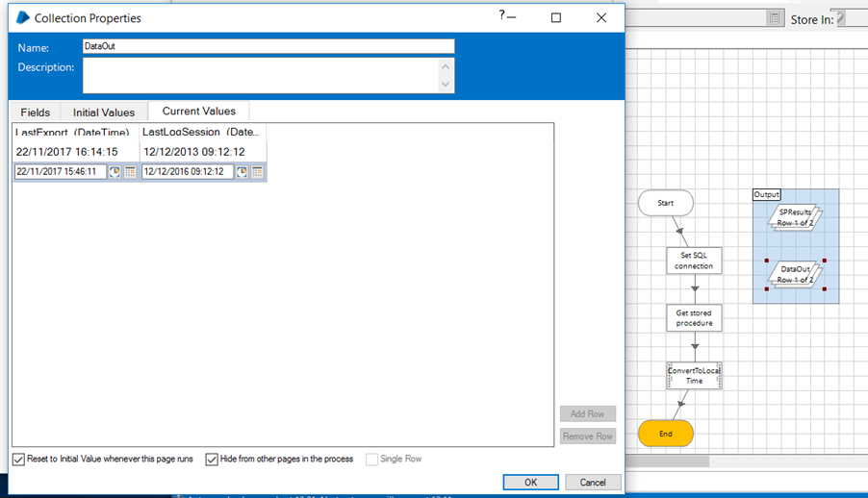Click Description box scroll down arrow
868x498 pixels.
click(446, 85)
